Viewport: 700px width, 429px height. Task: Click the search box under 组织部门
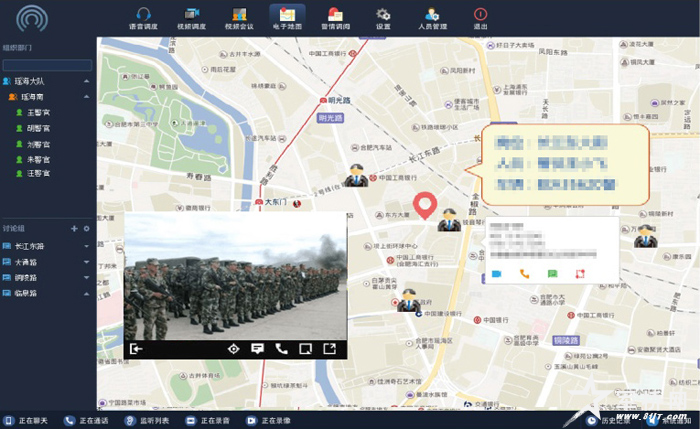pyautogui.click(x=47, y=65)
